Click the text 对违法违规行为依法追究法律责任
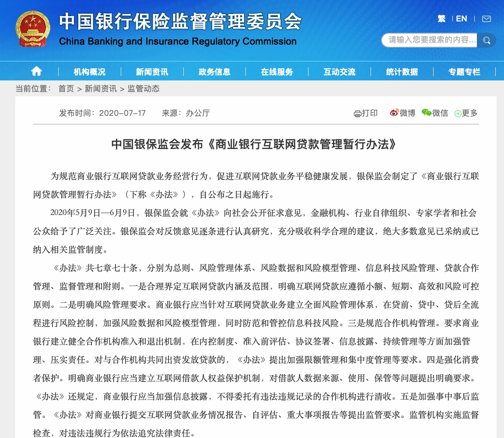 125,434
